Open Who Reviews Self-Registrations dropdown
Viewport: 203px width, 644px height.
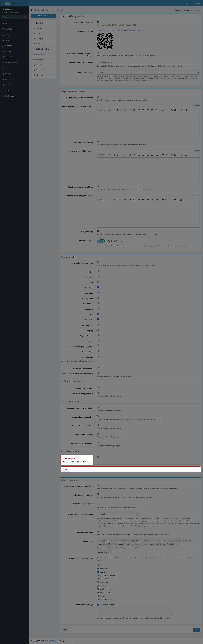[x=148, y=62]
